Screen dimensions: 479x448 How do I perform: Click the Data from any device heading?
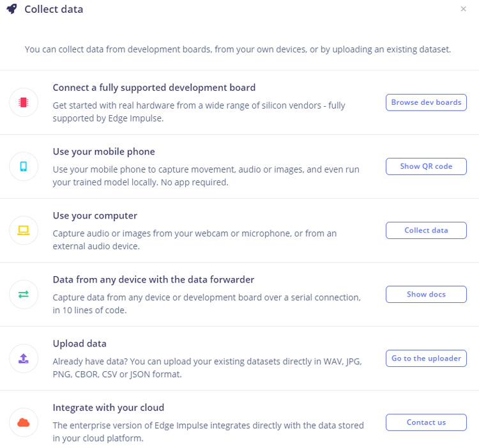point(153,280)
